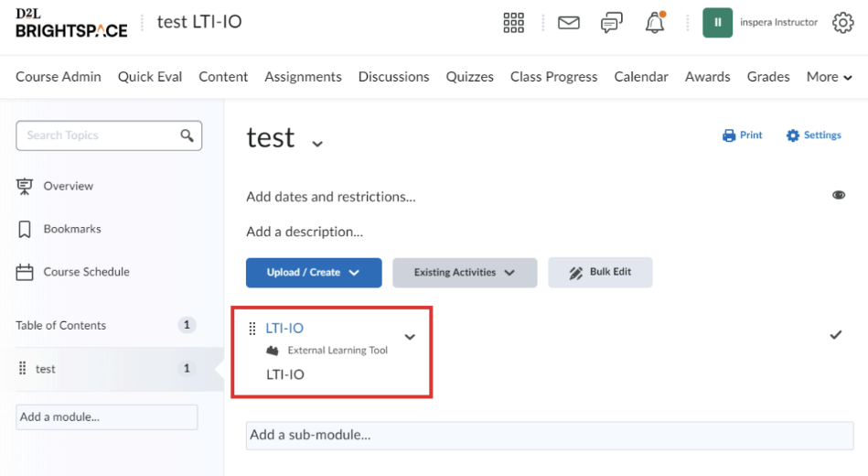Viewport: 868px width, 476px height.
Task: Toggle the completion checkmark for LTI-IO
Action: point(836,335)
